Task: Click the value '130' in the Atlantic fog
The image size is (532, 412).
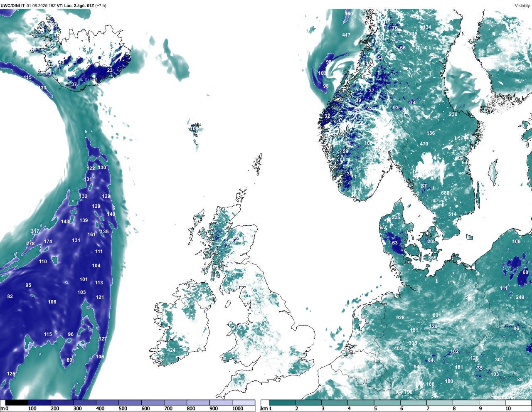Action: pyautogui.click(x=102, y=168)
